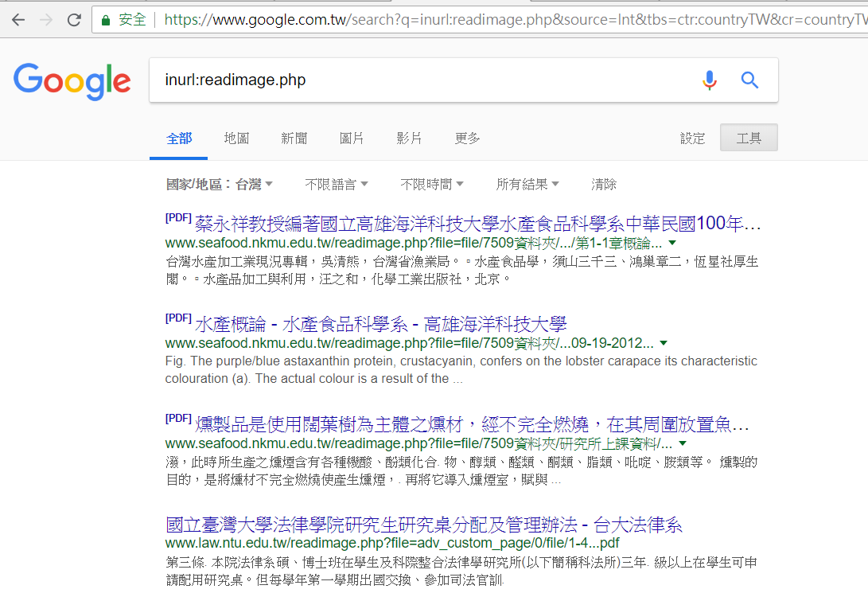The height and width of the screenshot is (597, 868).
Task: Reload the page with refresh icon
Action: (x=74, y=21)
